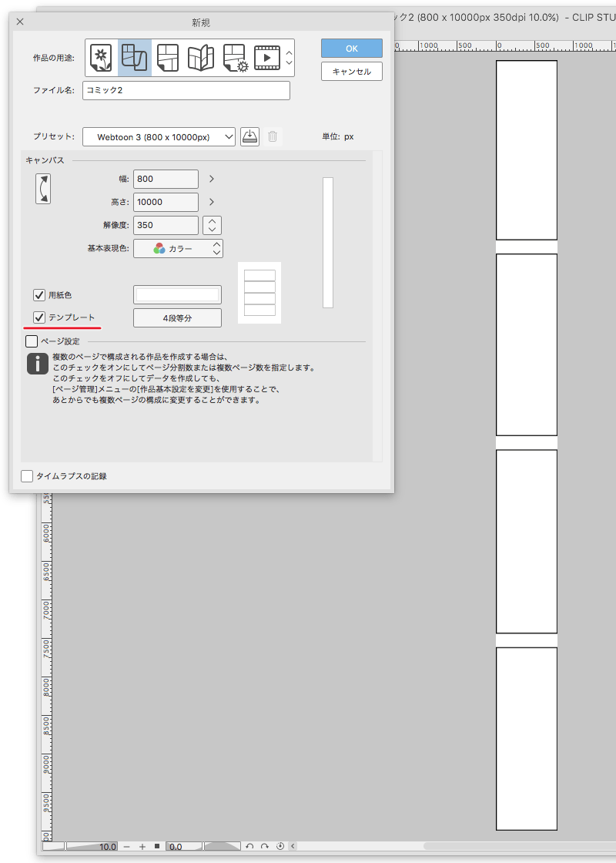
Task: Open the 基本表現色 color mode dropdown
Action: point(179,248)
